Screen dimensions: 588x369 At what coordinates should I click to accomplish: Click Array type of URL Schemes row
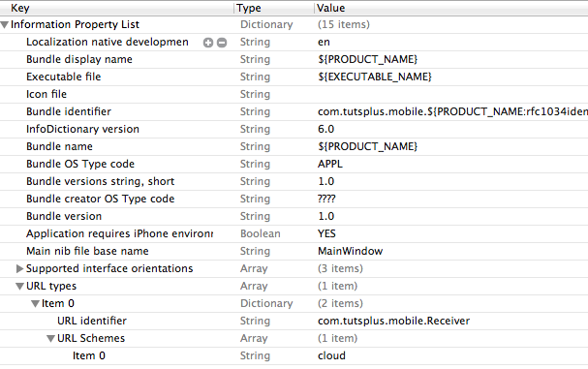point(254,339)
